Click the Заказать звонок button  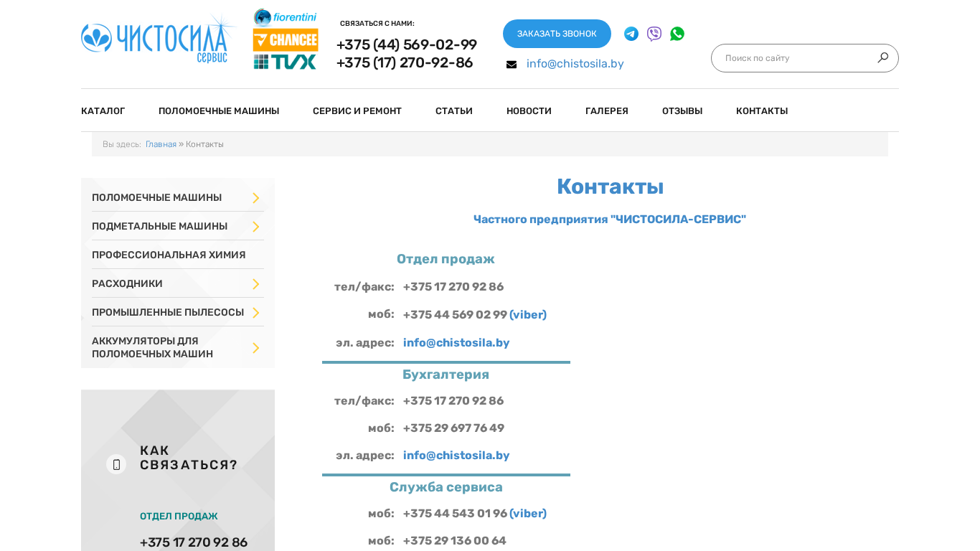pos(557,34)
